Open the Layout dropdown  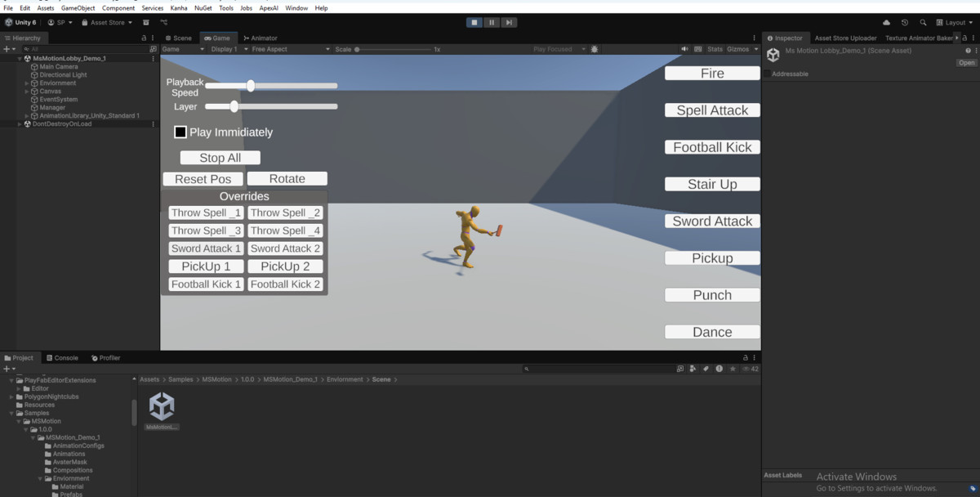click(x=954, y=23)
